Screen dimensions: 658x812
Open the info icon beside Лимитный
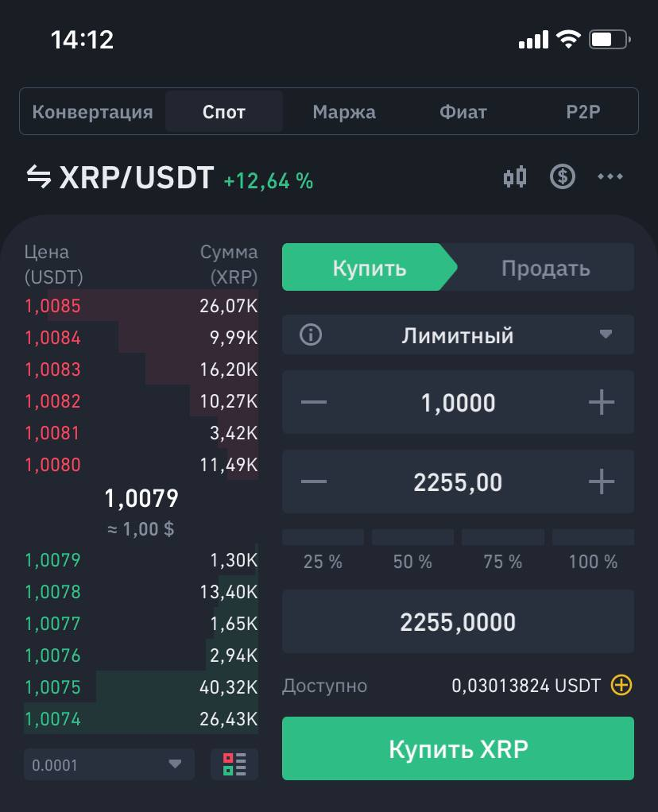click(x=311, y=334)
